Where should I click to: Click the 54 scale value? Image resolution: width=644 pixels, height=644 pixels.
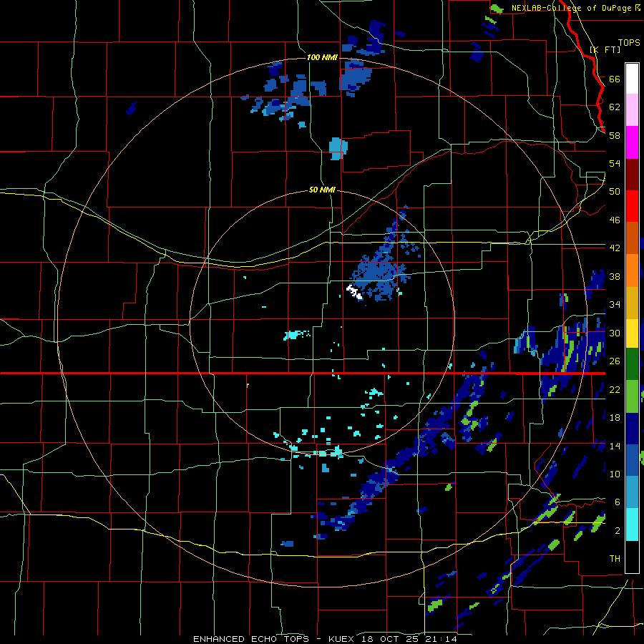click(x=615, y=163)
